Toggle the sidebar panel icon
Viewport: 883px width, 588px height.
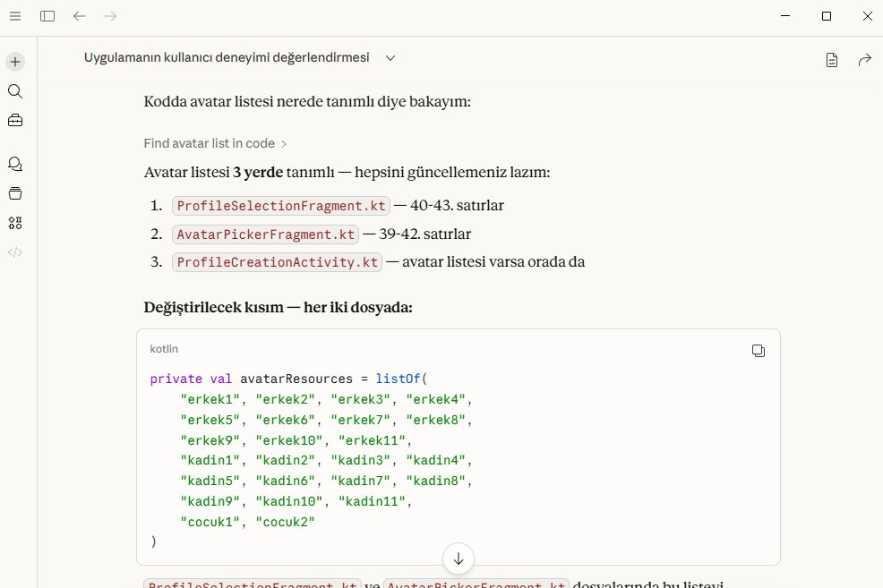pos(47,16)
